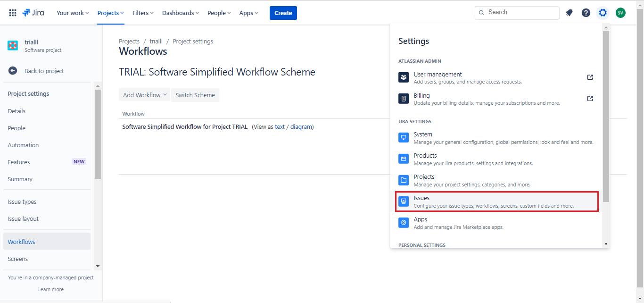Open the Add Workflow dropdown
The width and height of the screenshot is (644, 303).
(145, 95)
